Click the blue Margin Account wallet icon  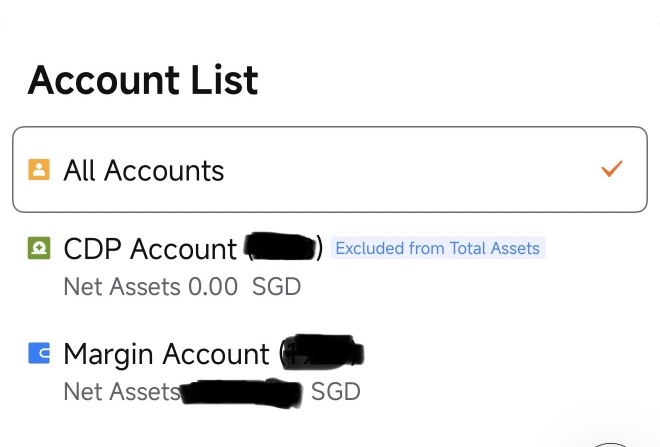pos(39,353)
